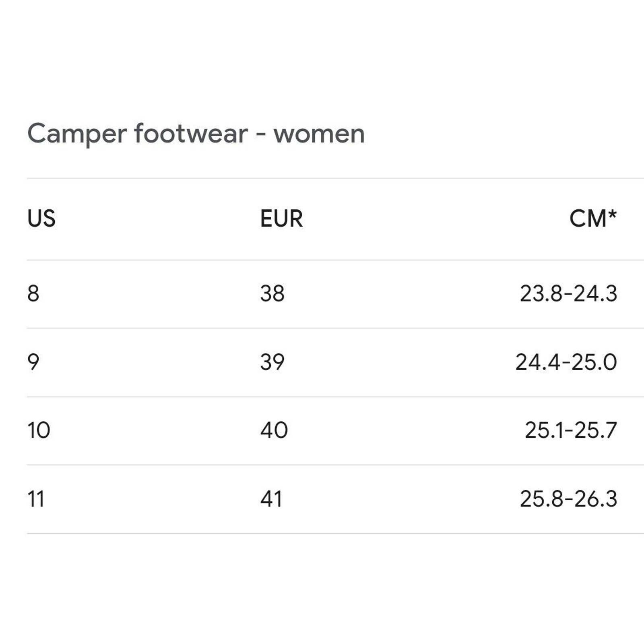This screenshot has width=644, height=644.
Task: Click US size 10 cell
Action: coord(39,430)
